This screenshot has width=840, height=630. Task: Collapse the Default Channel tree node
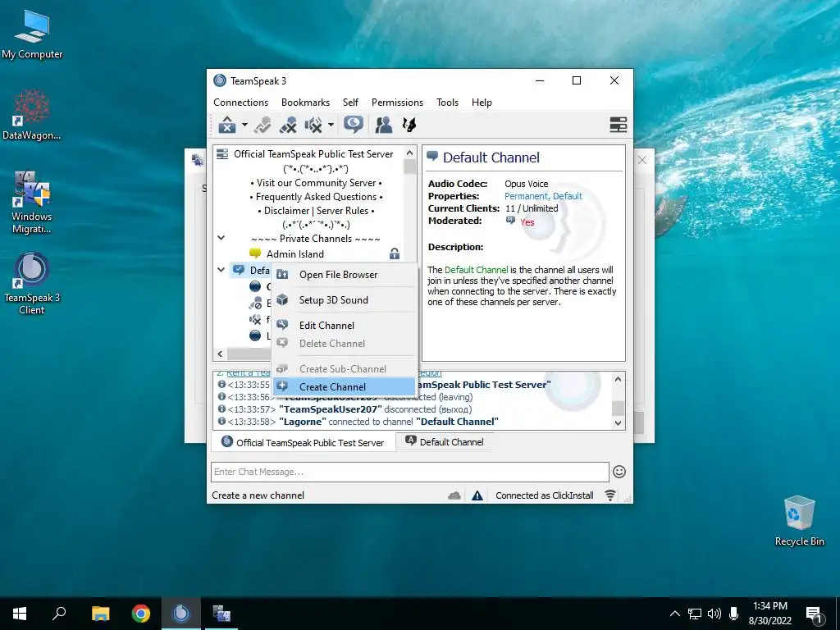[x=221, y=270]
